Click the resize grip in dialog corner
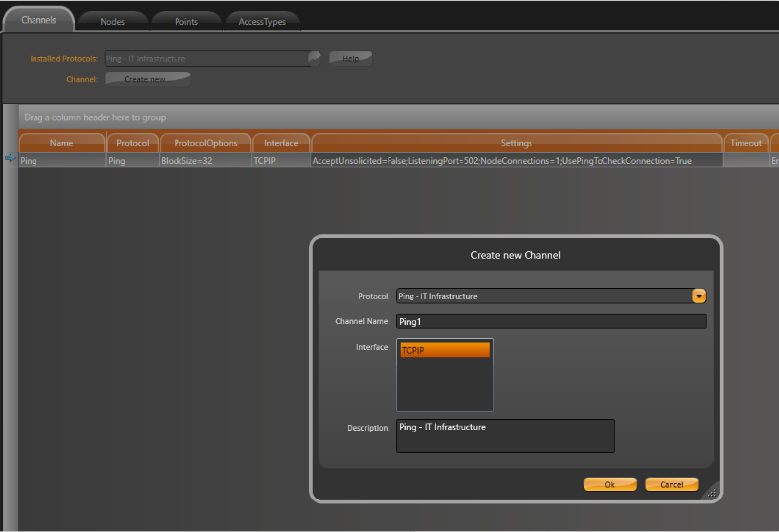Image resolution: width=779 pixels, height=532 pixels. pos(711,492)
